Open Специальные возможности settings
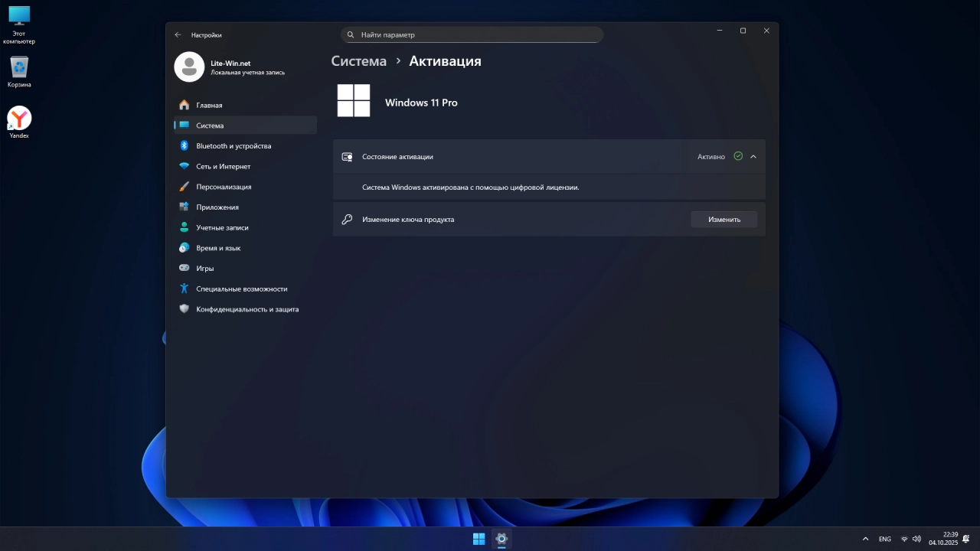Image resolution: width=980 pixels, height=551 pixels. pos(245,289)
